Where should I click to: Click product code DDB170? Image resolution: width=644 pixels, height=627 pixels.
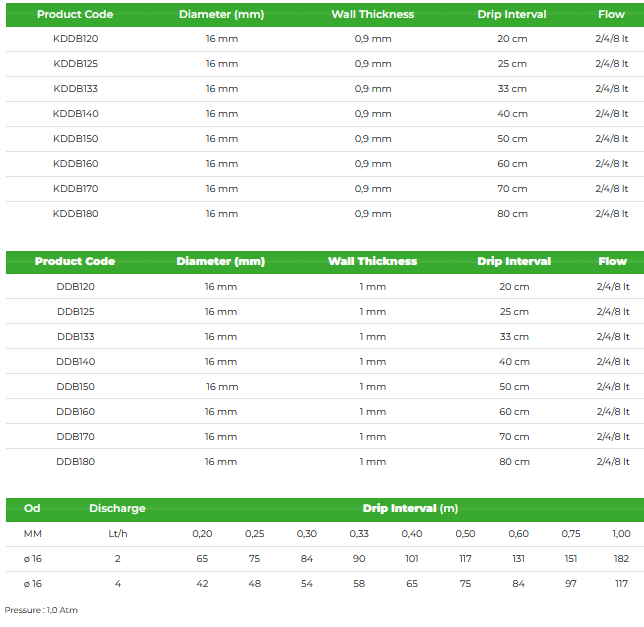coord(75,436)
